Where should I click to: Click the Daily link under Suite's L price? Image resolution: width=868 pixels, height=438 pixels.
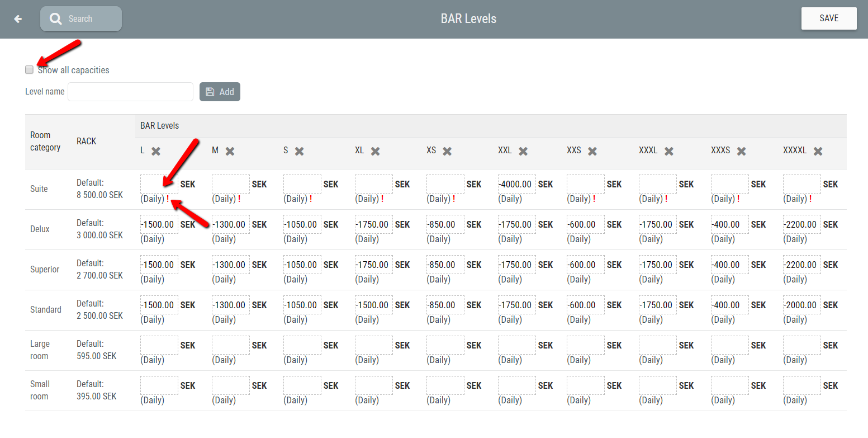pos(152,199)
